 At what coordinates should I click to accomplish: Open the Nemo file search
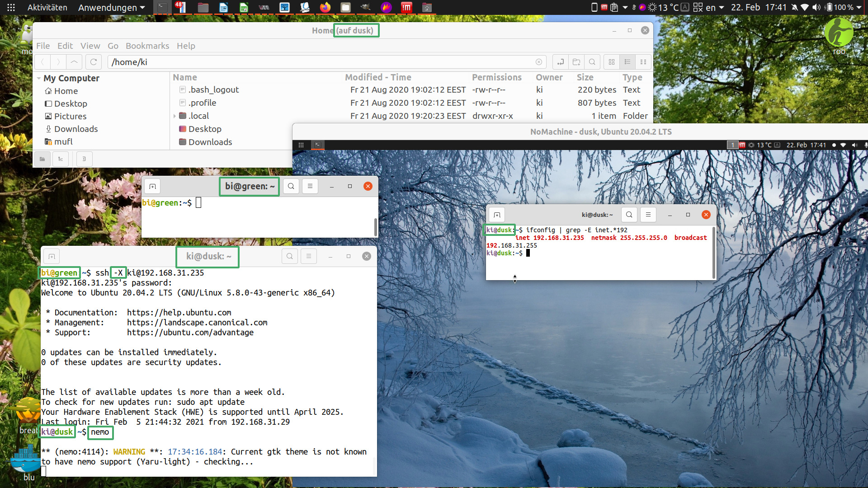tap(592, 62)
